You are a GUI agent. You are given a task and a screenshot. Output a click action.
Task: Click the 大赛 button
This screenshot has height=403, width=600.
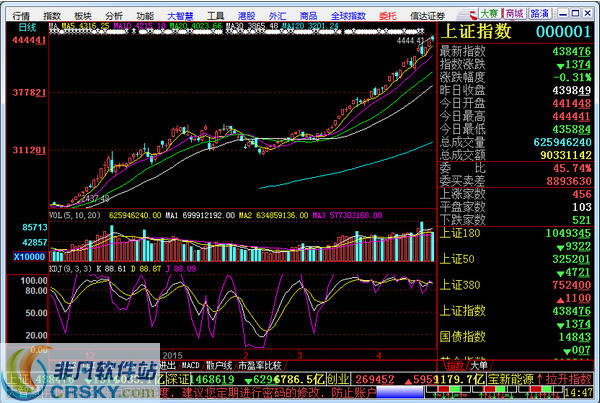(x=515, y=14)
